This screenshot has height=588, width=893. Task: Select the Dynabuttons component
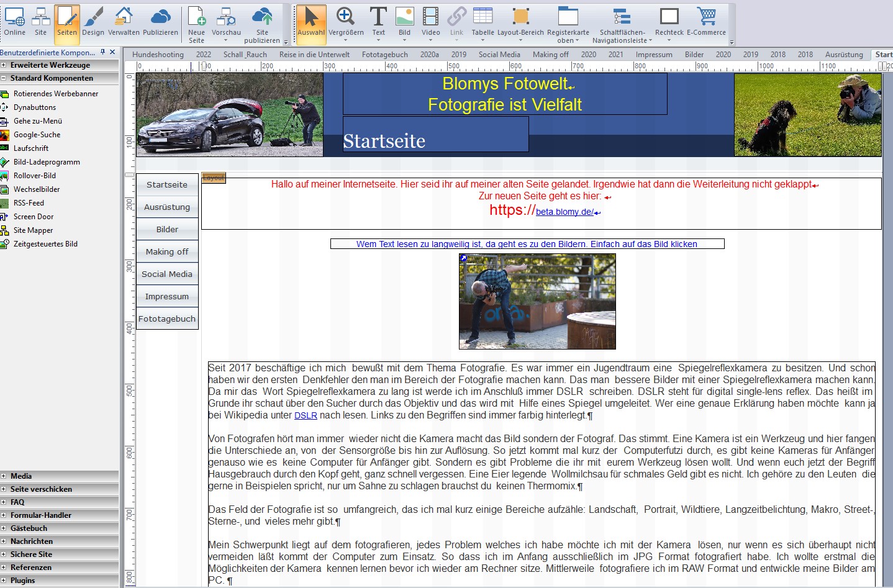(x=35, y=107)
